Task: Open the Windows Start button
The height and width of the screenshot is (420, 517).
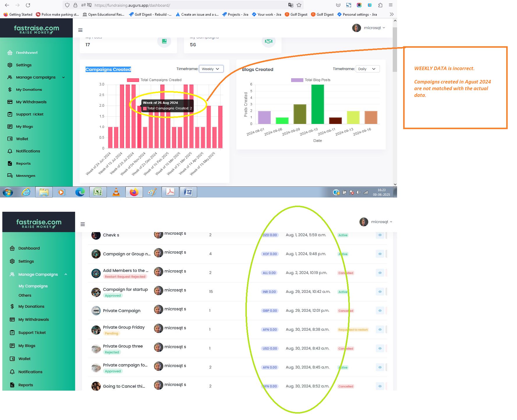Action: [8, 192]
